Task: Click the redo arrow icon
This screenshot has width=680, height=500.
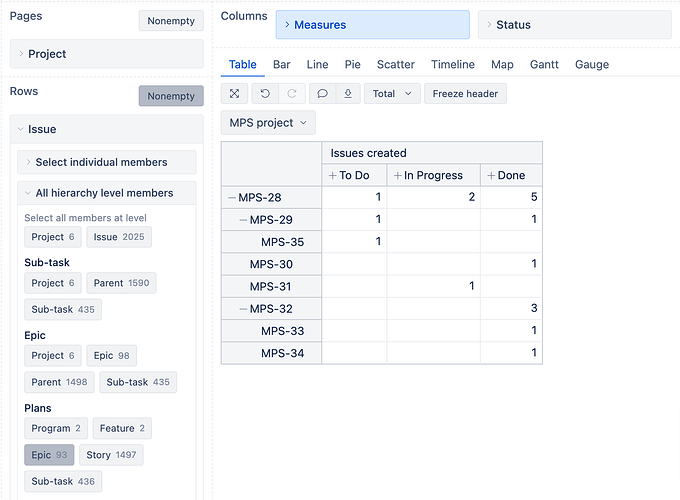Action: coord(290,94)
